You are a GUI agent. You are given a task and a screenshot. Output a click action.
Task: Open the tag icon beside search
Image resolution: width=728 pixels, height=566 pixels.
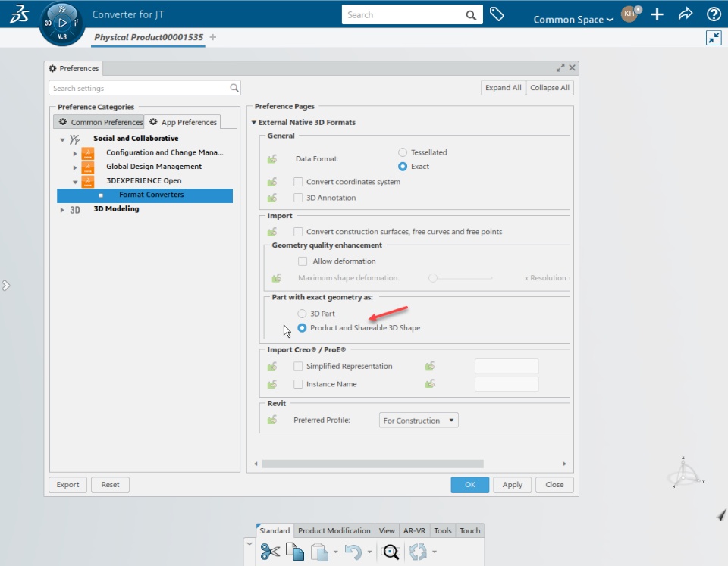497,14
